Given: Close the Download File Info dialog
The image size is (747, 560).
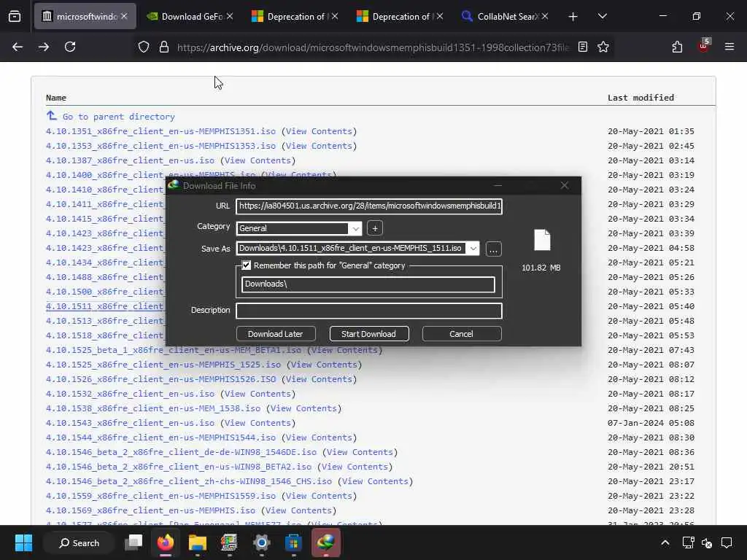Looking at the screenshot, I should pos(565,185).
